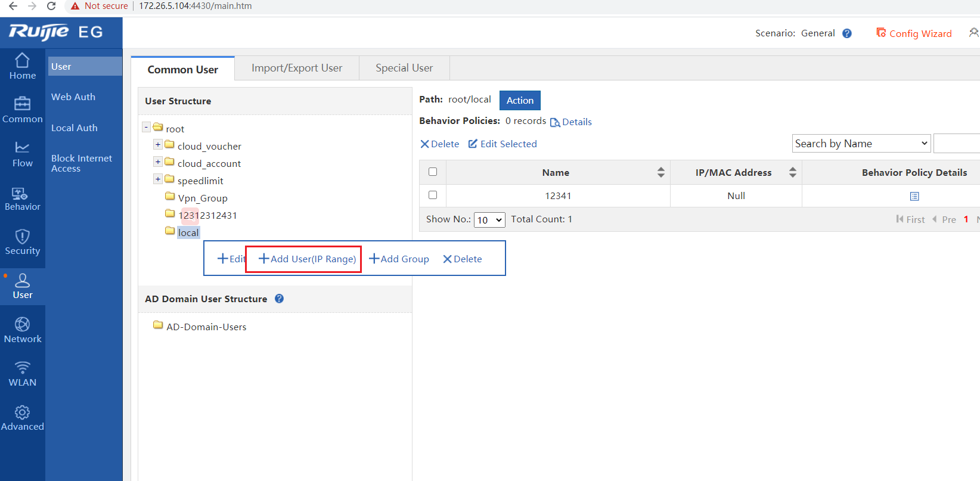This screenshot has width=980, height=481.
Task: Go to Behavior management section
Action: pyautogui.click(x=22, y=198)
